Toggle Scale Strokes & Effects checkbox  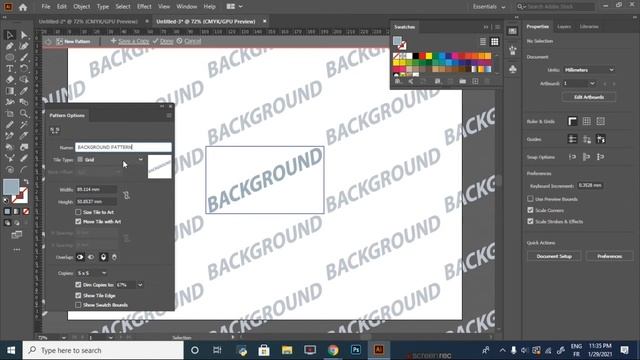click(x=530, y=221)
